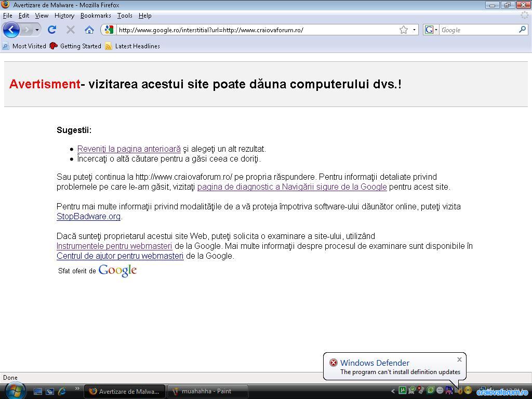Click the Windows Defender error icon
This screenshot has width=532, height=399.
coord(334,363)
